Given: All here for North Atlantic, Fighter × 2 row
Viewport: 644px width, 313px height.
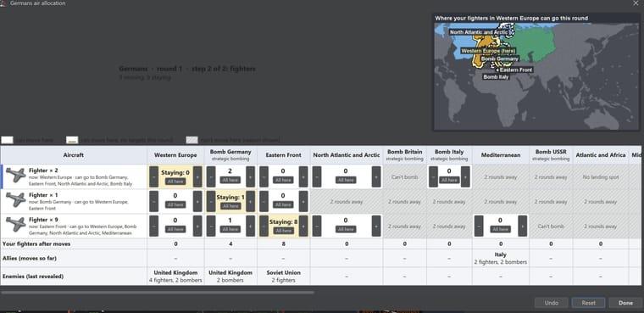Looking at the screenshot, I should tap(346, 180).
